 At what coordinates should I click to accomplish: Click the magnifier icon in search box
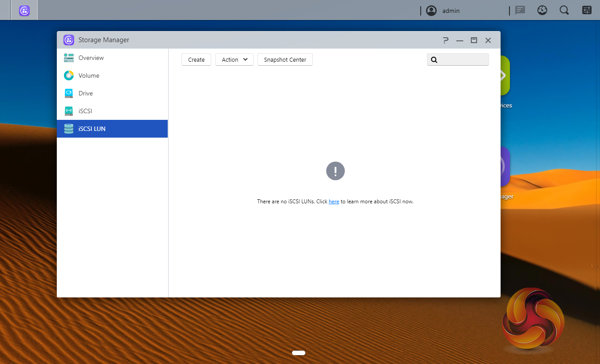(434, 59)
